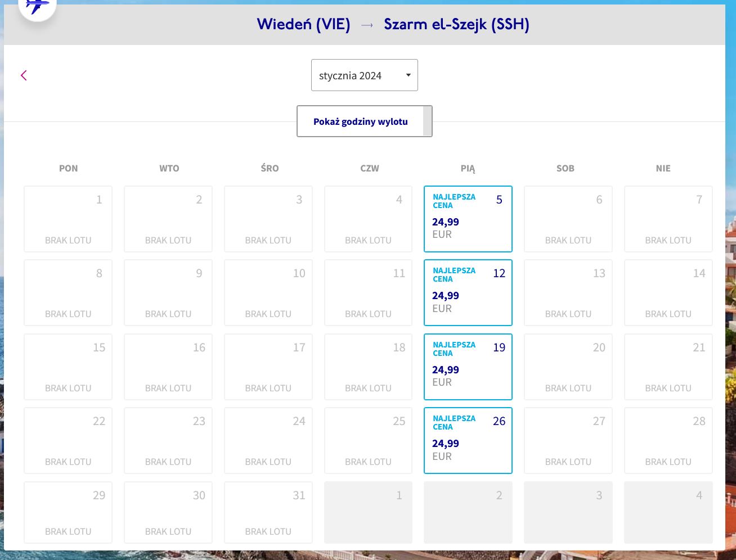Click the greyed February 4 cell
The image size is (736, 560).
[668, 512]
